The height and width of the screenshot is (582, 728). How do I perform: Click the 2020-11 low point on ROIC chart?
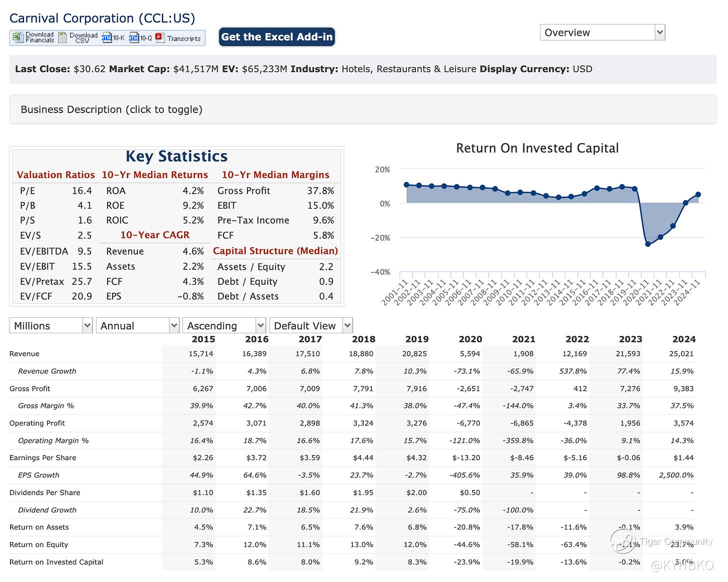pyautogui.click(x=647, y=244)
